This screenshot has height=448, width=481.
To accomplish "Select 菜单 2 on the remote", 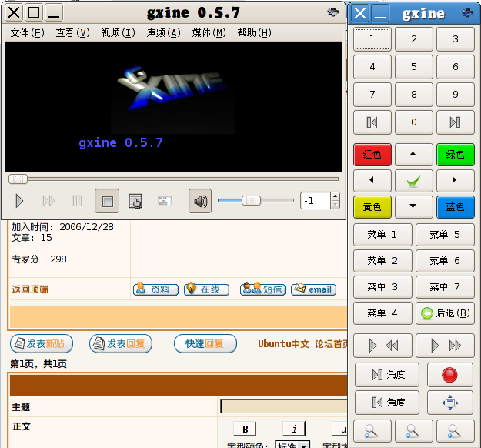I will click(x=382, y=261).
